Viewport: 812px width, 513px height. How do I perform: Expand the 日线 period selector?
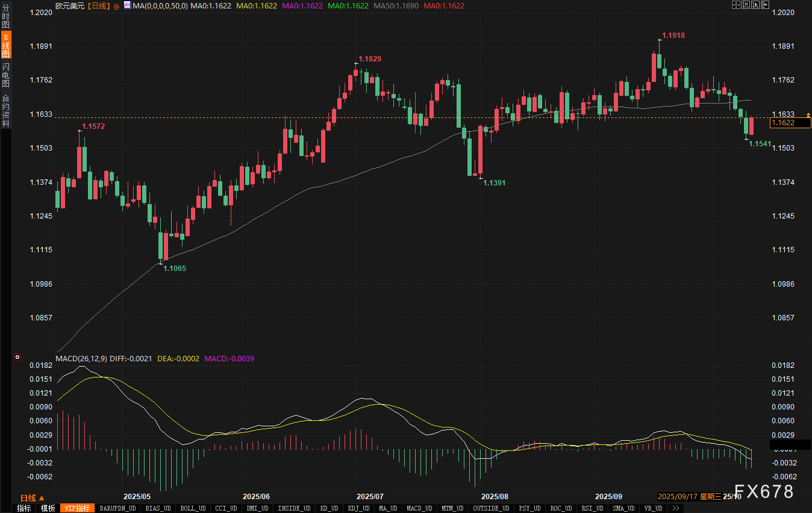coord(33,498)
